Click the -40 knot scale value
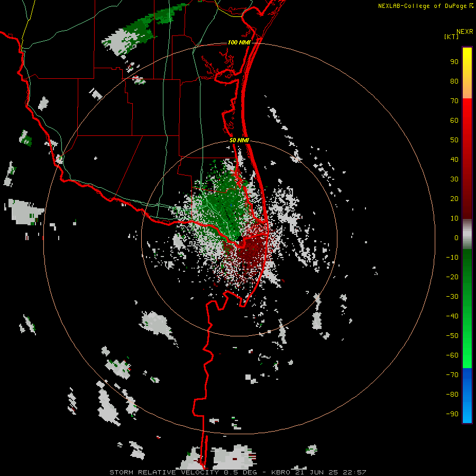 [x=452, y=316]
